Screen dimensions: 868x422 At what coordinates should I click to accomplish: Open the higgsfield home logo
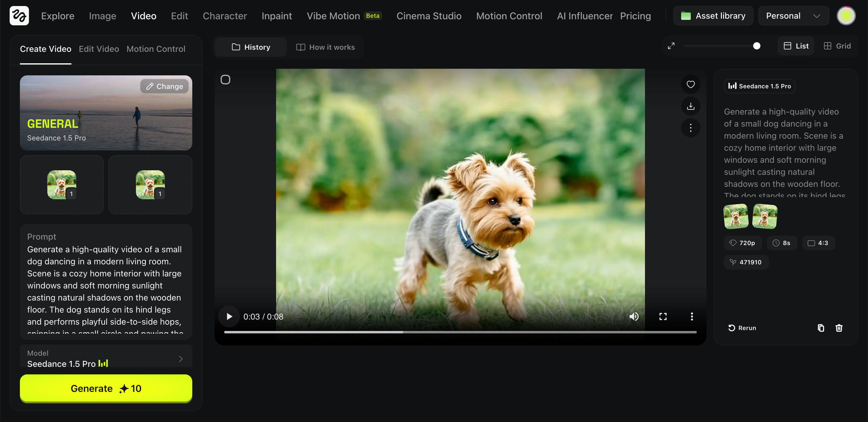[x=19, y=16]
